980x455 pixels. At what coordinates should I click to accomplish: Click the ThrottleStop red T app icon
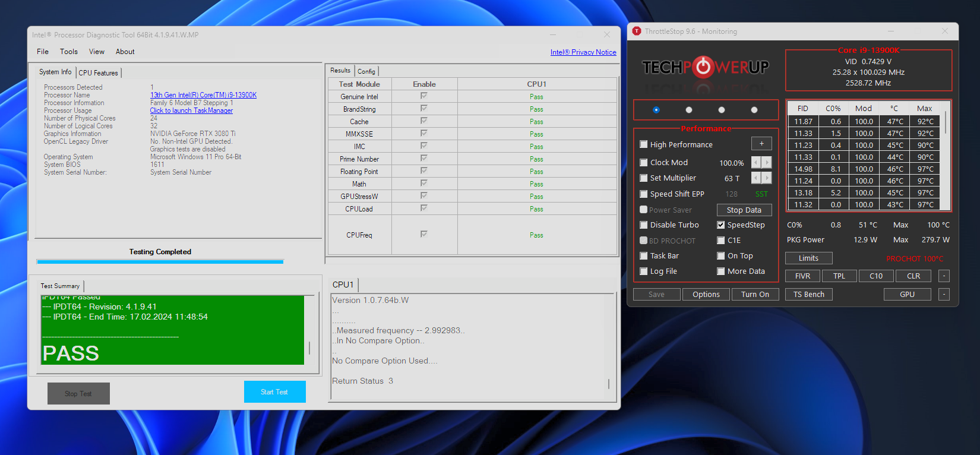point(637,31)
